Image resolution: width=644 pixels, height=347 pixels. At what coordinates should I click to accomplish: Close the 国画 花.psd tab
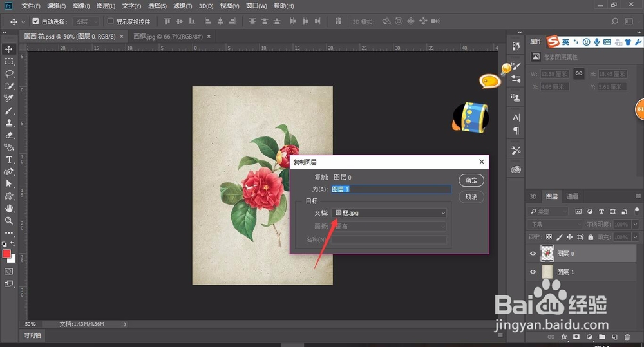coord(122,36)
